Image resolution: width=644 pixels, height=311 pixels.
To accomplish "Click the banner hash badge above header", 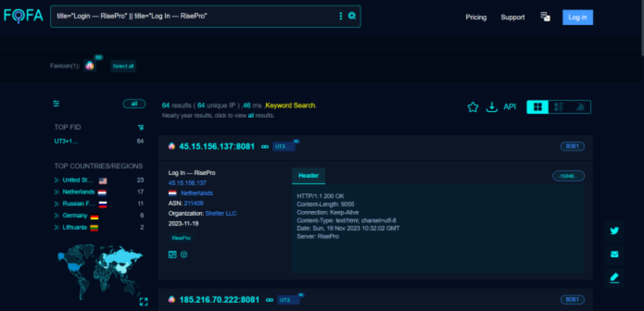I will (569, 176).
